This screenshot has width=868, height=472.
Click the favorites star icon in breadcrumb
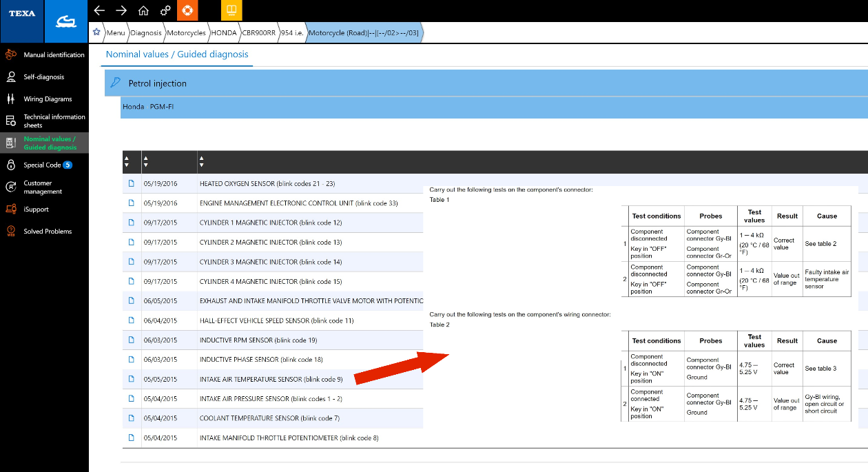click(96, 32)
